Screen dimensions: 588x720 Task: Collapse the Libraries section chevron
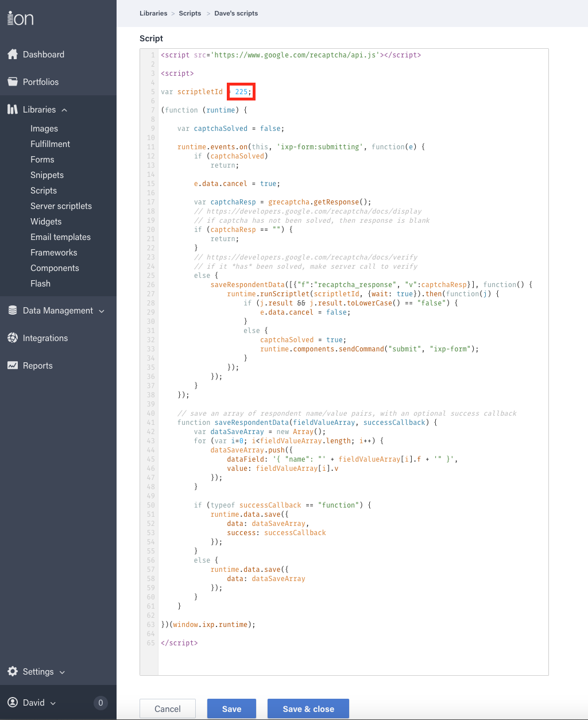coord(64,110)
